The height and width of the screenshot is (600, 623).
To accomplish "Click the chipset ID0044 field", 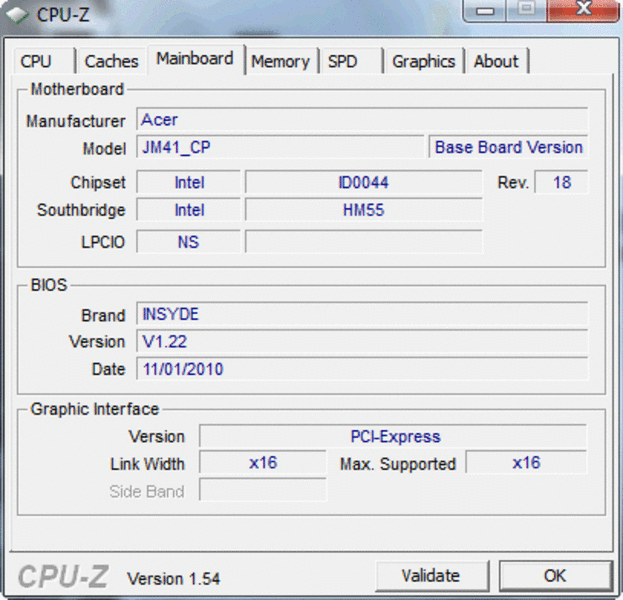I will pos(364,182).
